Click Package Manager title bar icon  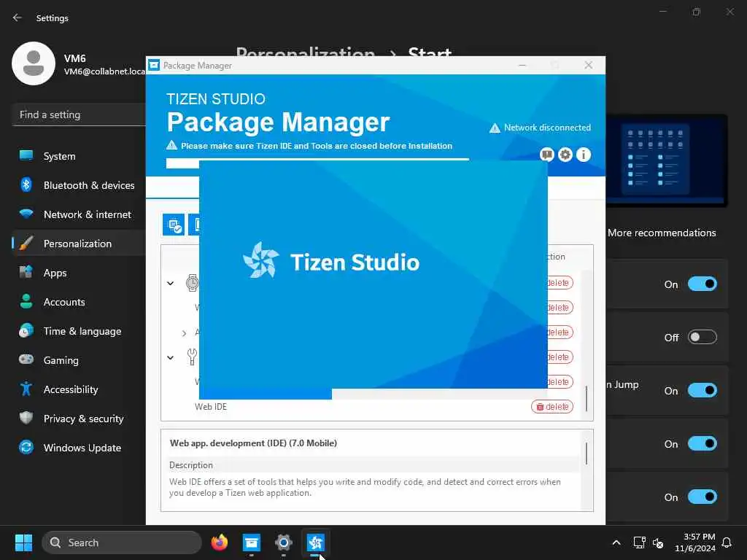click(x=154, y=65)
